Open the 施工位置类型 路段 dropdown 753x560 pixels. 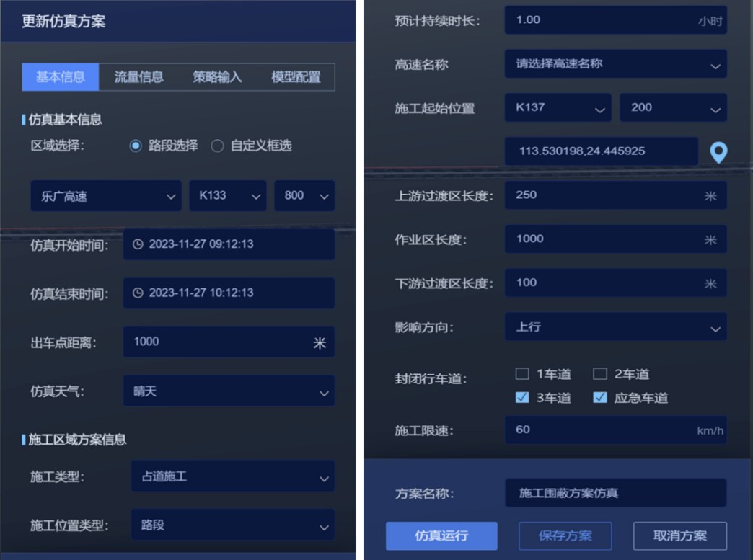[x=232, y=525]
